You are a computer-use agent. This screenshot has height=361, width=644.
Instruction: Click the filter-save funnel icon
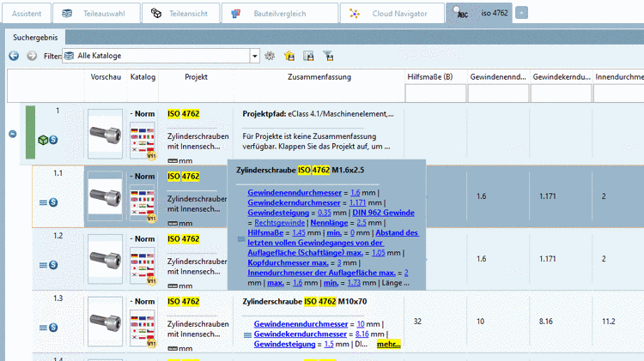pos(328,56)
